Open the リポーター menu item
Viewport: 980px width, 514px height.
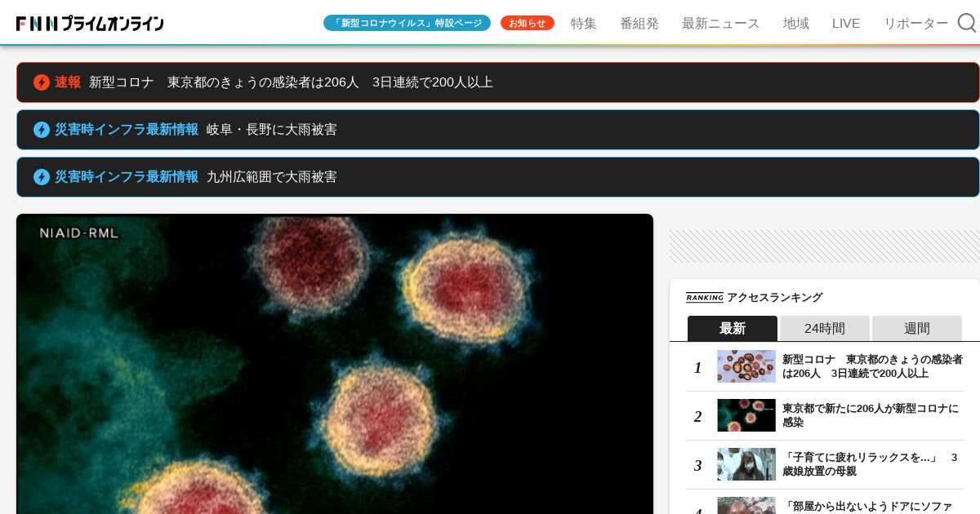pos(916,24)
